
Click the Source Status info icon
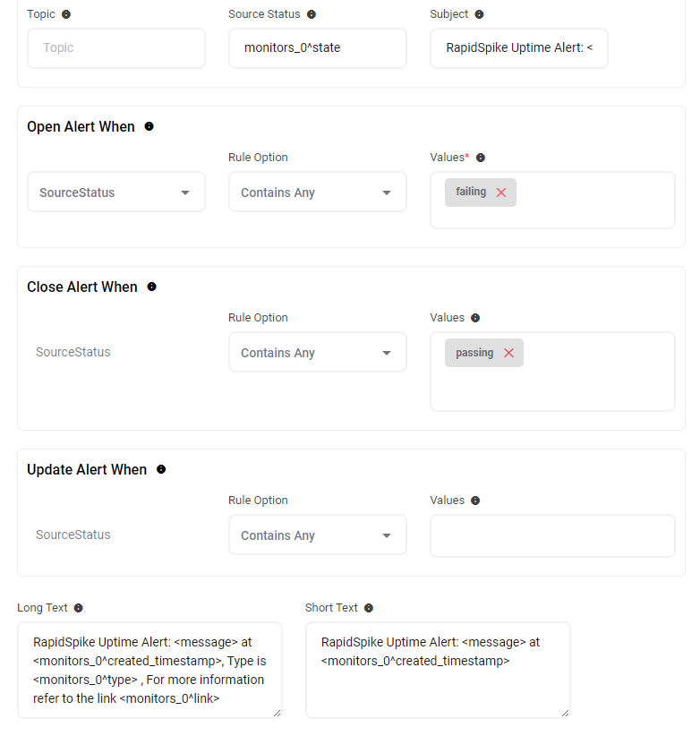pyautogui.click(x=311, y=13)
